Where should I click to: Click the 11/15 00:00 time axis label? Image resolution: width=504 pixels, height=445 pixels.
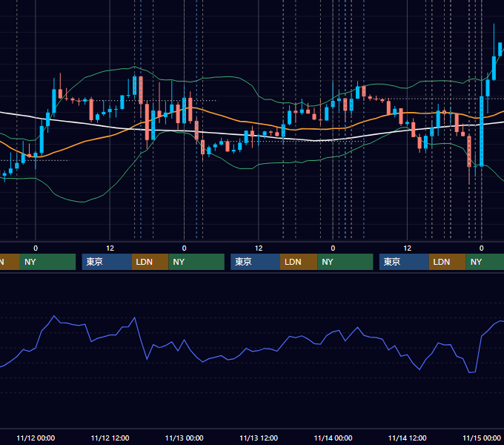tap(482, 438)
